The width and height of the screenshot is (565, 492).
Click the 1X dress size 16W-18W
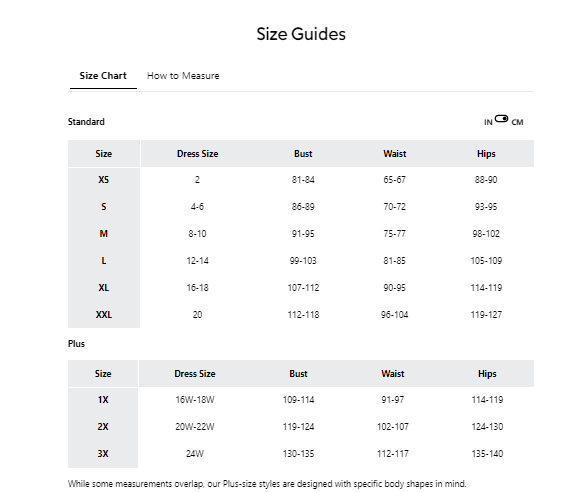195,400
